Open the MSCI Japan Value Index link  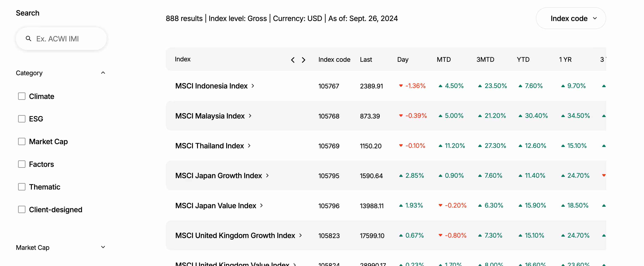tap(215, 206)
